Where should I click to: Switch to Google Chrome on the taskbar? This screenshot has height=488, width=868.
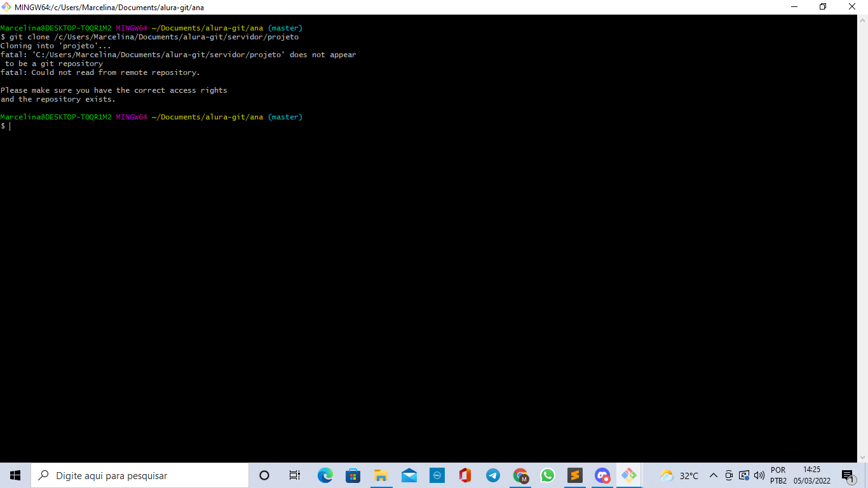(x=521, y=475)
